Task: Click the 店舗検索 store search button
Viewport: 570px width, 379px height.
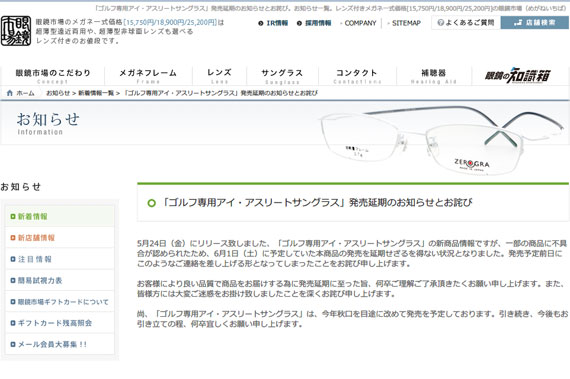Action: [535, 23]
